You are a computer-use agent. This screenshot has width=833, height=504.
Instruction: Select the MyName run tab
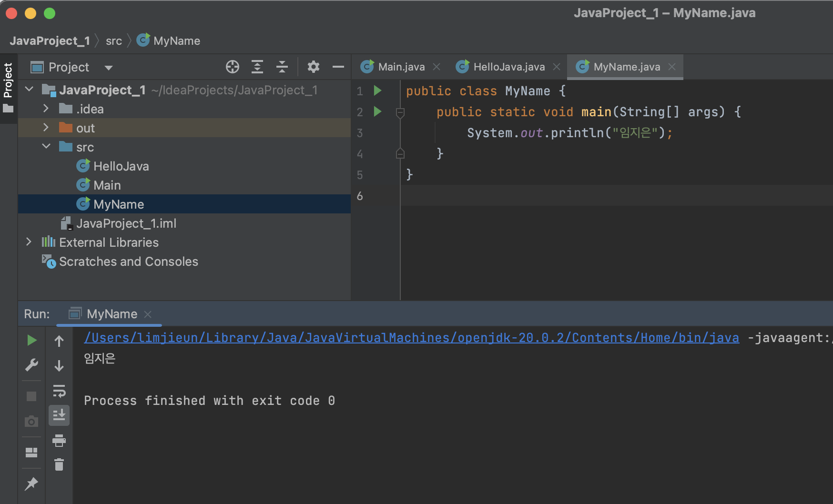click(112, 314)
